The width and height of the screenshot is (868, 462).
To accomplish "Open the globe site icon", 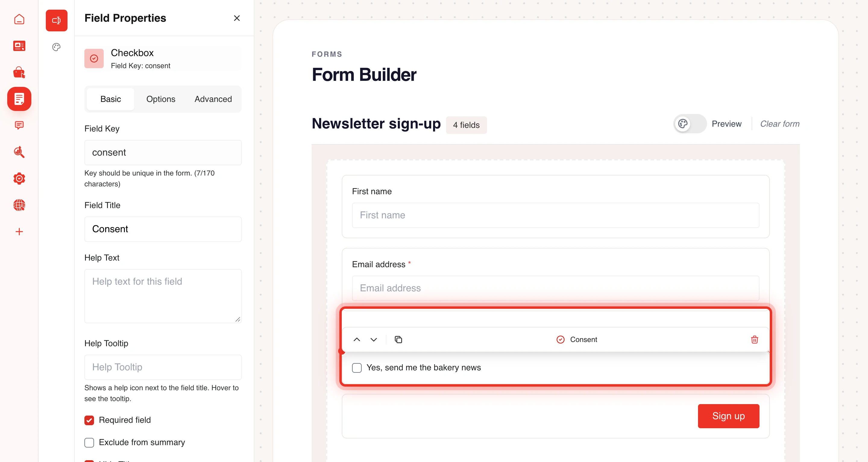I will (x=19, y=205).
